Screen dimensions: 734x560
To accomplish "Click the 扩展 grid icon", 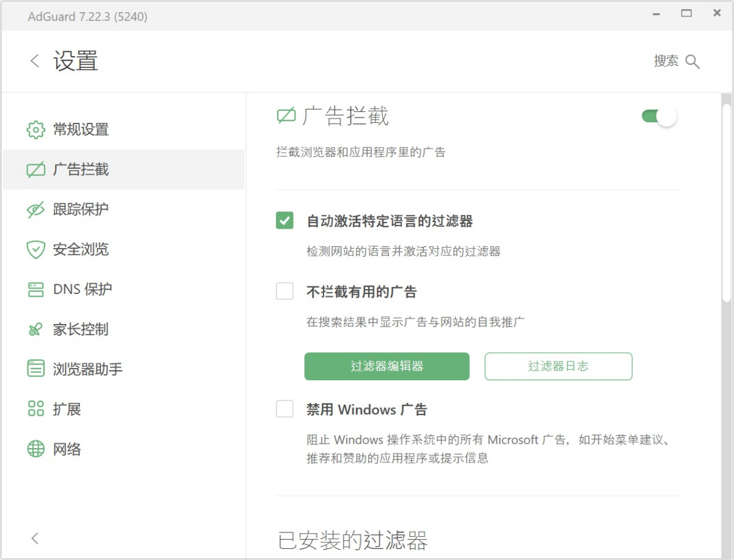I will (36, 409).
